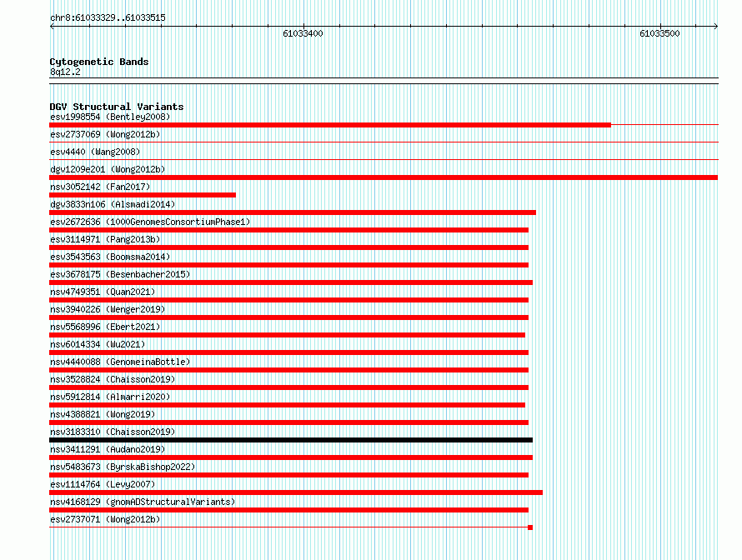Click the DGV Structural Variants track title

tap(117, 107)
